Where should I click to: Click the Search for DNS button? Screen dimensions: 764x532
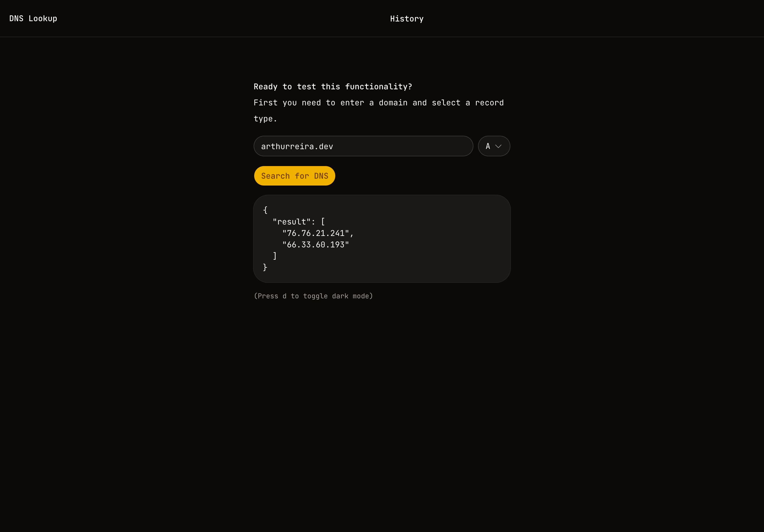pyautogui.click(x=295, y=176)
